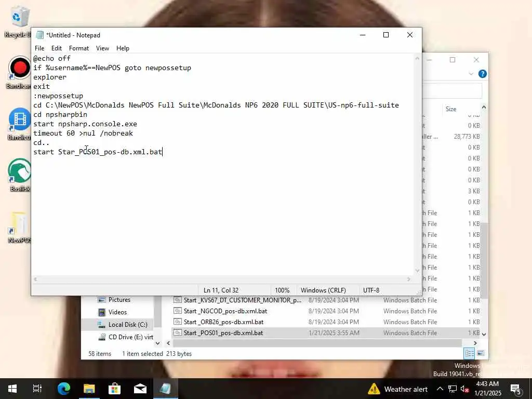Click the 28,773 KB size cell
This screenshot has height=399, width=532.
click(467, 137)
